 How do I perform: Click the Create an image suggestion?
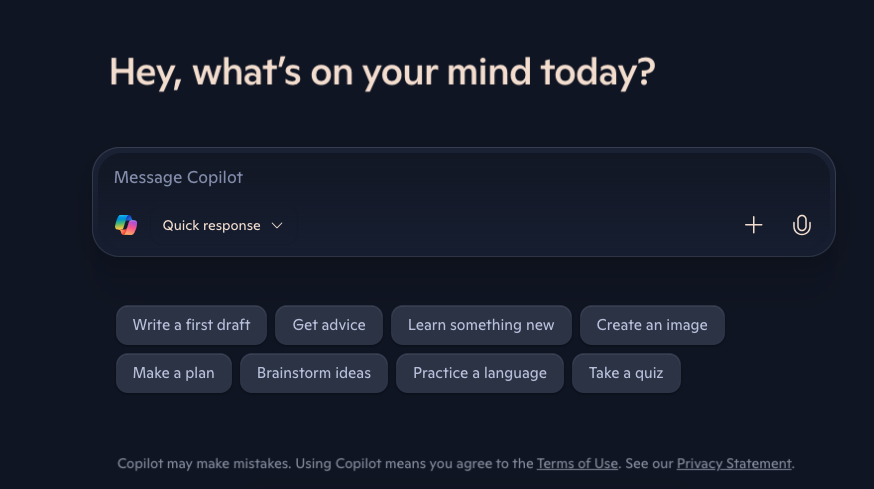652,325
